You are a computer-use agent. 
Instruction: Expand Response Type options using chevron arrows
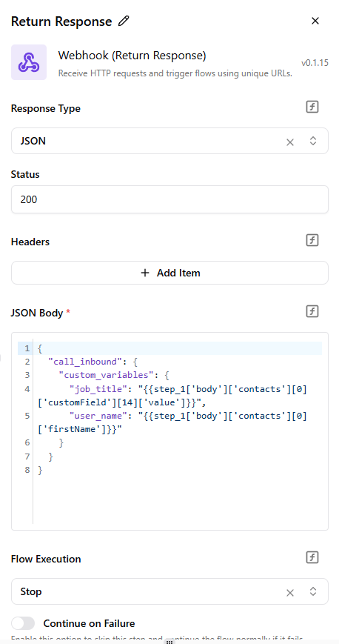pos(313,142)
